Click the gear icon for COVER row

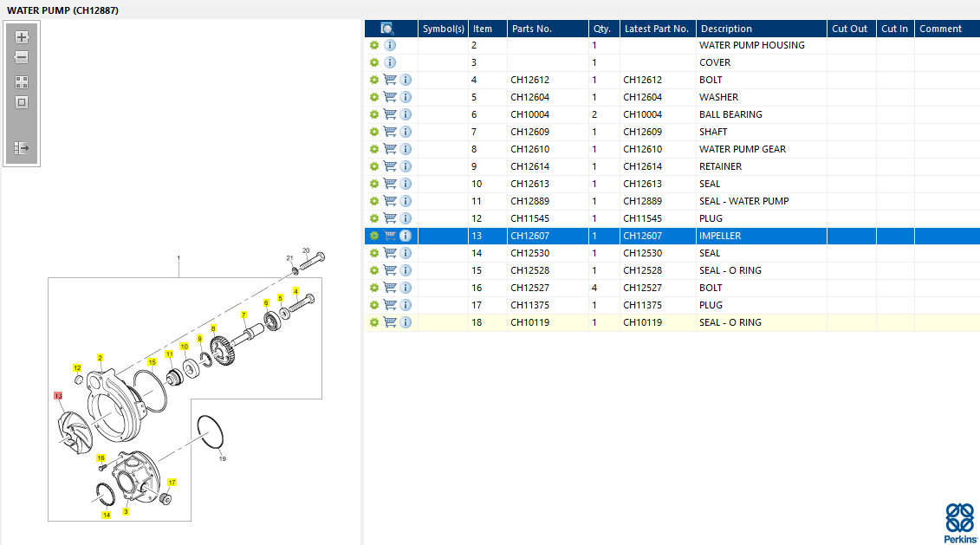373,62
